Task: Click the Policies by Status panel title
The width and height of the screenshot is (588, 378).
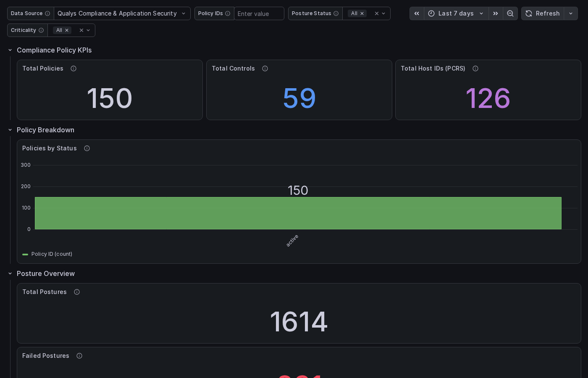Action: click(x=50, y=148)
